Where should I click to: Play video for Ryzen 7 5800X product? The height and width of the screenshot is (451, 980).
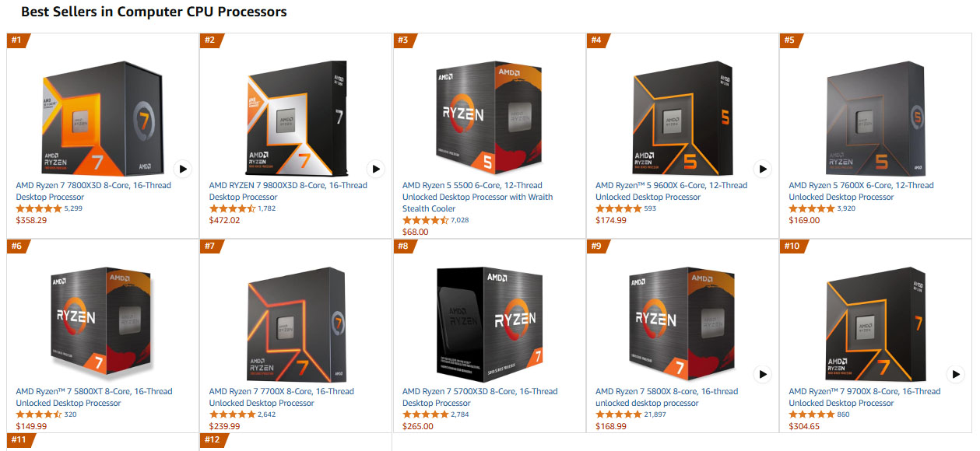coord(763,374)
